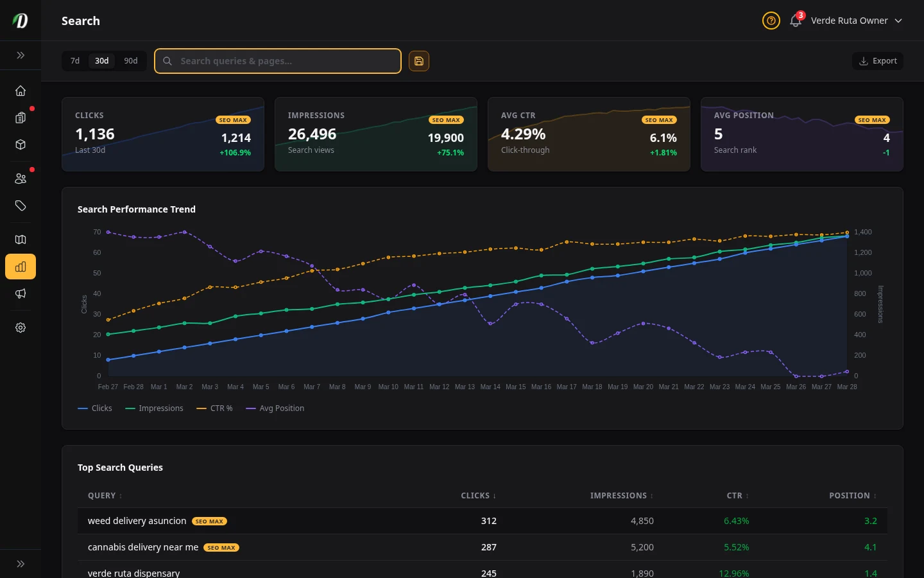Open the help question mark icon
Screen dimensions: 924x578
771,21
